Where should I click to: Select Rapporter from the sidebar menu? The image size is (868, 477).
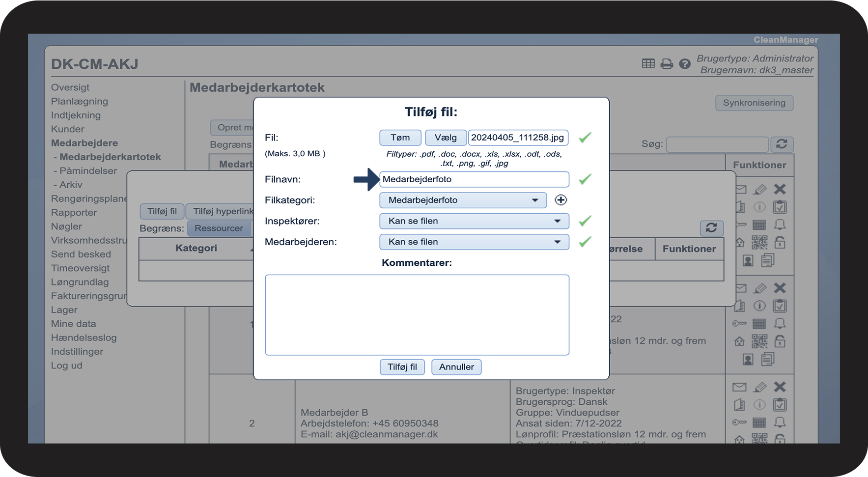pyautogui.click(x=74, y=213)
